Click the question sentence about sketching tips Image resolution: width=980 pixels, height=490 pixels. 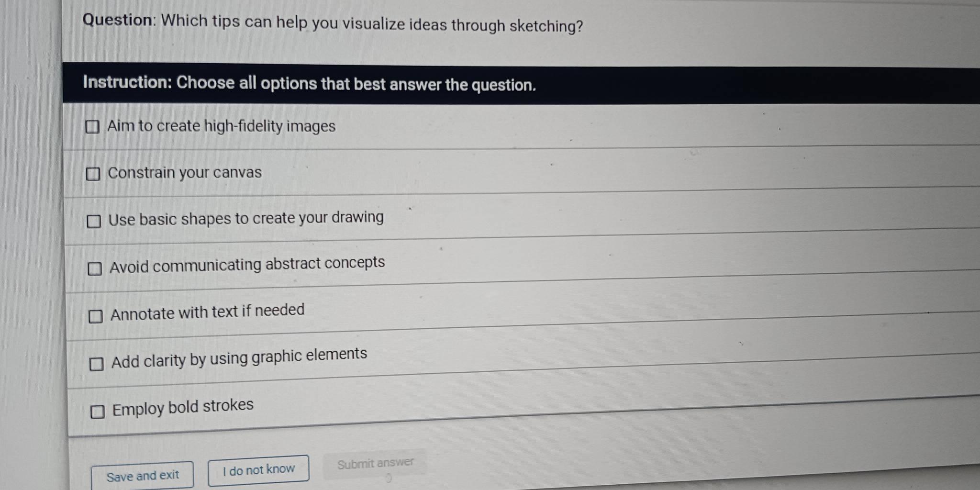click(x=372, y=23)
